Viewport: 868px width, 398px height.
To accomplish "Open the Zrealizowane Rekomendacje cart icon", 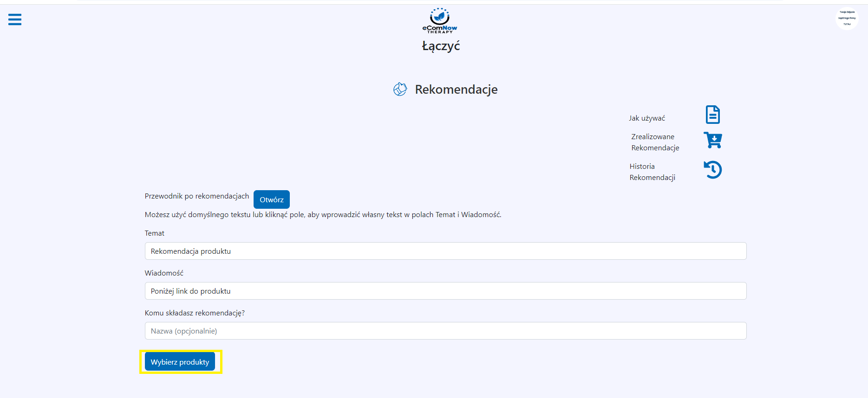I will (x=713, y=140).
